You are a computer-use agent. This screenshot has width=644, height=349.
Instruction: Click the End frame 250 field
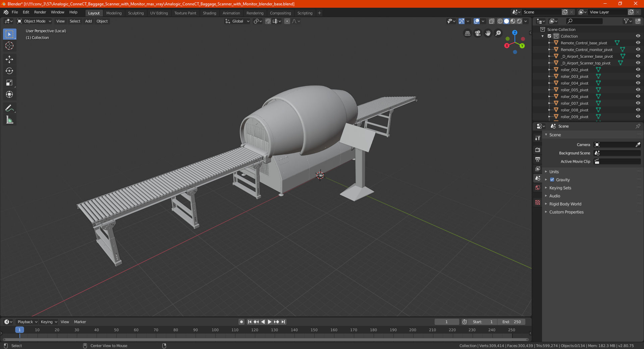tap(512, 322)
